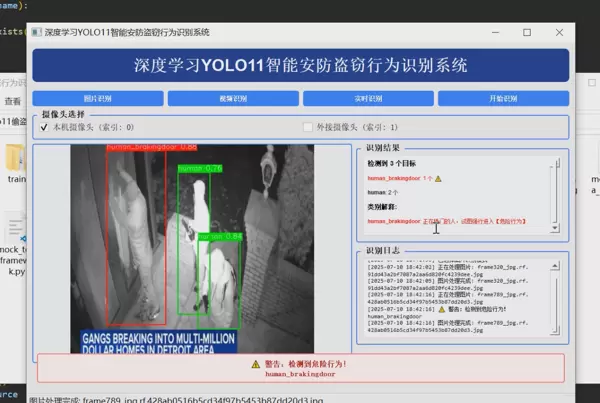Viewport: 600px width, 403px height.
Task: Click the 视频识别 (video recognition) button
Action: 232,99
